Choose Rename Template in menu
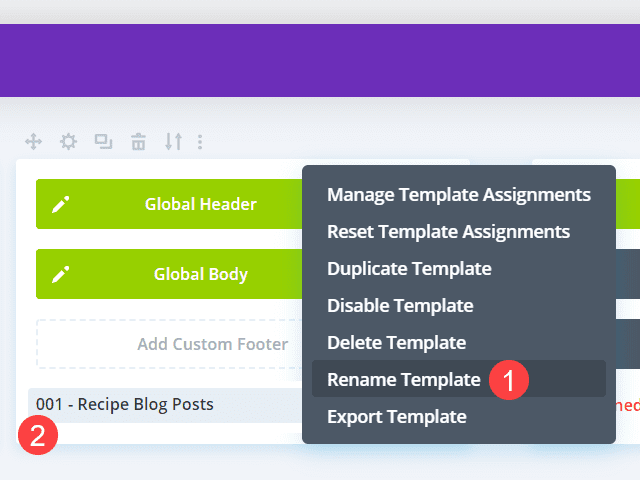 point(403,379)
